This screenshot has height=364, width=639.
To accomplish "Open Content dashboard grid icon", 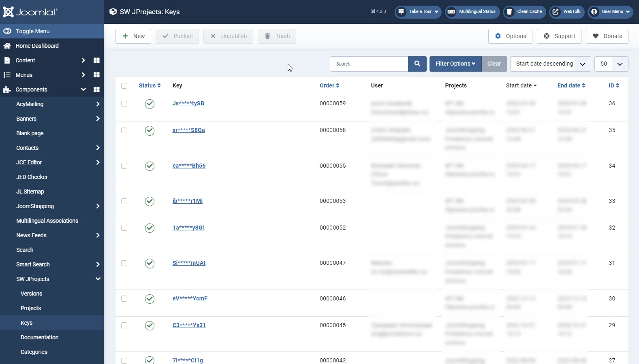I will 96,60.
